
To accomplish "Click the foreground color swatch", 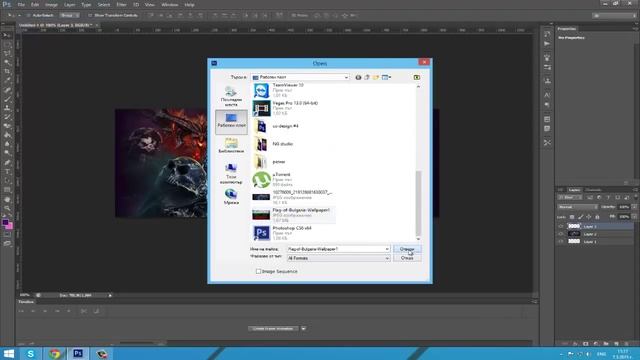I will (x=5, y=222).
